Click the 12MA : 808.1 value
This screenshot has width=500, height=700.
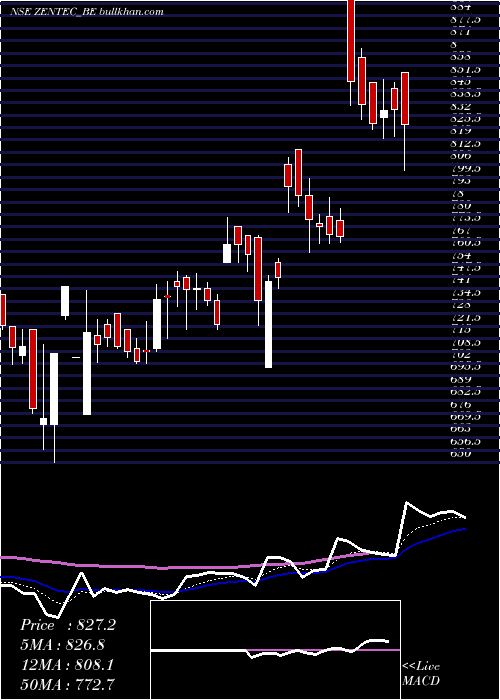67,665
